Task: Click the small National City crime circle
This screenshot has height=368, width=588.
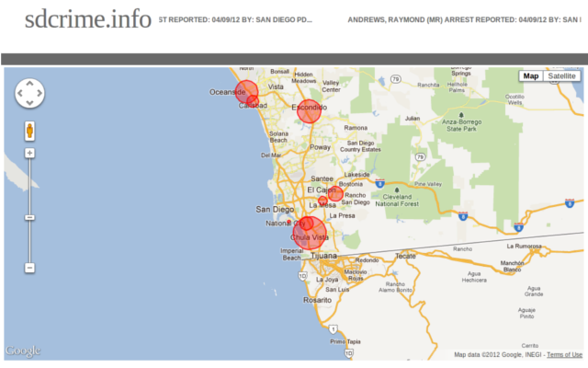Action: [306, 224]
